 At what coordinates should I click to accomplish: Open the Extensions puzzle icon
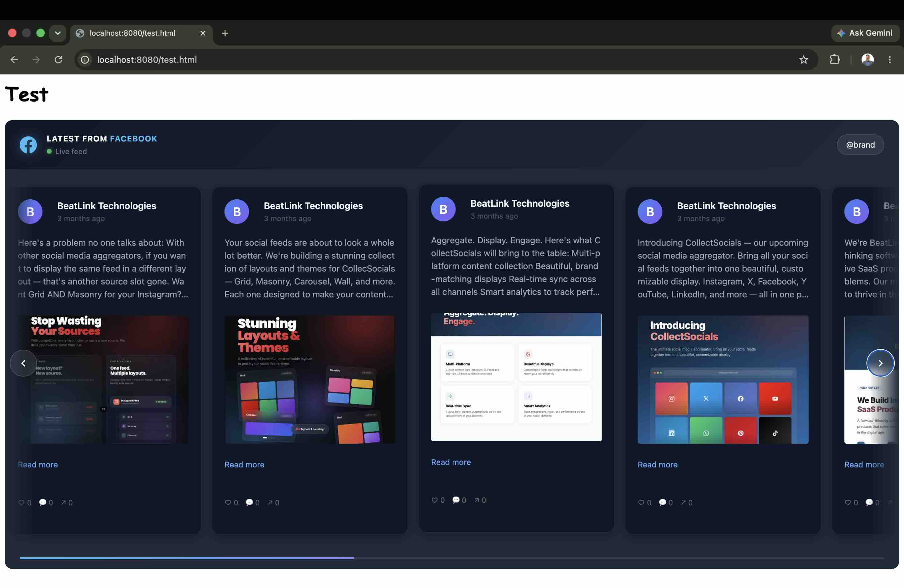(x=835, y=60)
